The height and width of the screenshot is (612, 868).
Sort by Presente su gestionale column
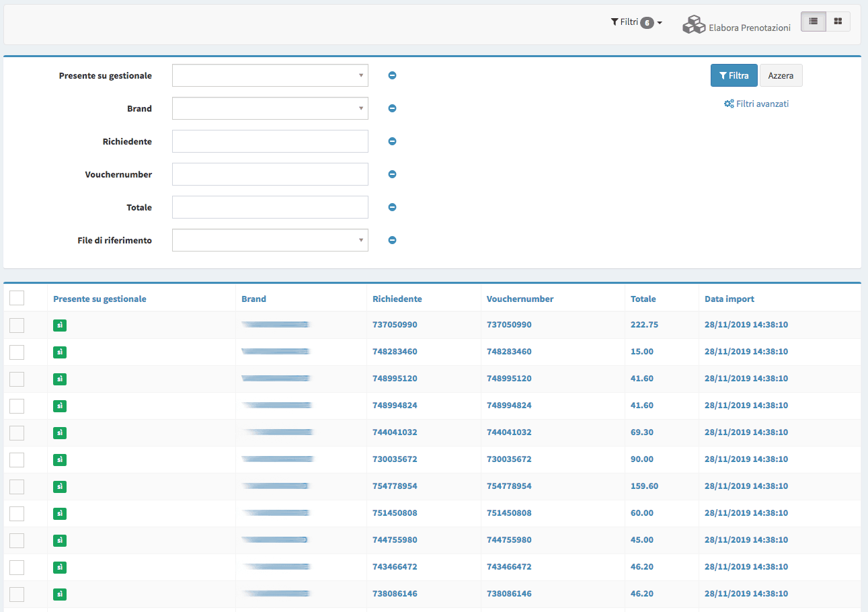[x=100, y=299]
